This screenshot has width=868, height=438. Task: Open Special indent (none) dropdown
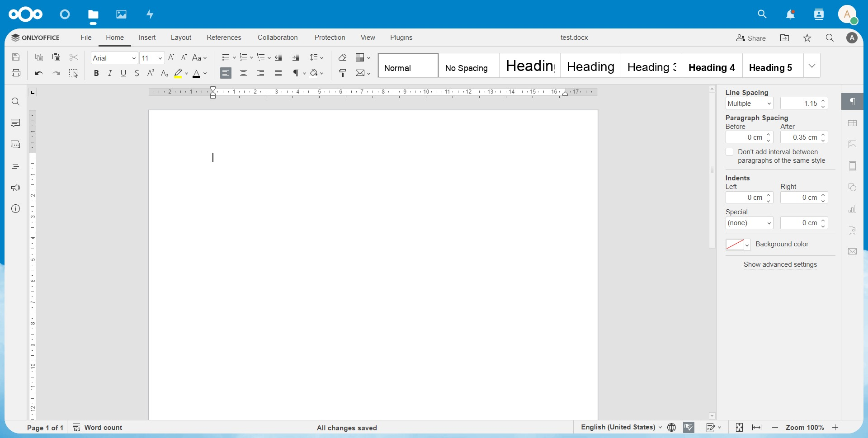click(x=749, y=223)
